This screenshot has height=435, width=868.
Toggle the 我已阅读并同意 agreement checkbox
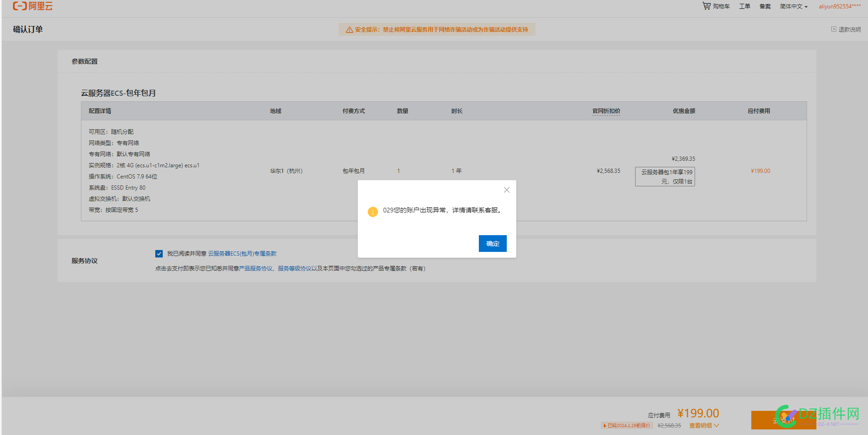click(159, 254)
